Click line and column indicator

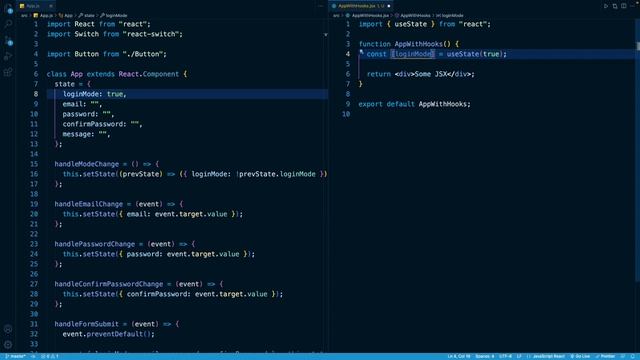459,356
